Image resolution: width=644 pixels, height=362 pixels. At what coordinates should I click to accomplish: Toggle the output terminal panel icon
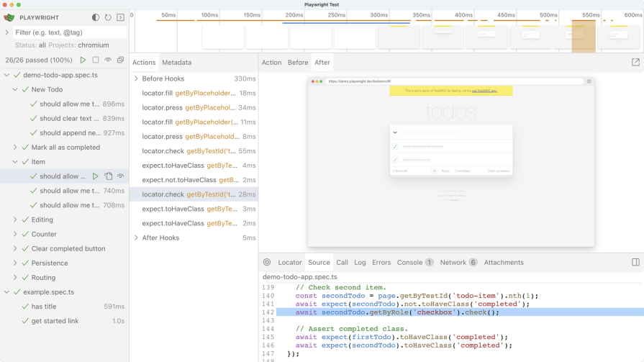point(120,17)
